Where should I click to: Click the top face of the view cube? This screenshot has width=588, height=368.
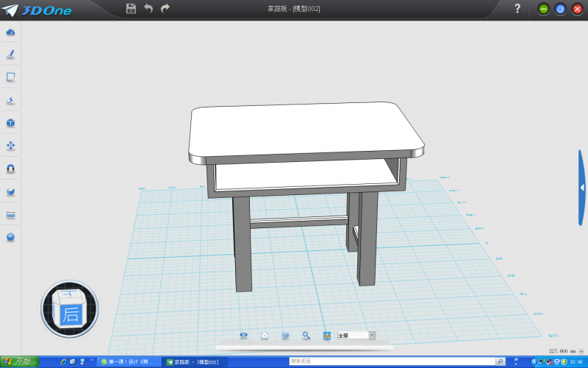[69, 294]
